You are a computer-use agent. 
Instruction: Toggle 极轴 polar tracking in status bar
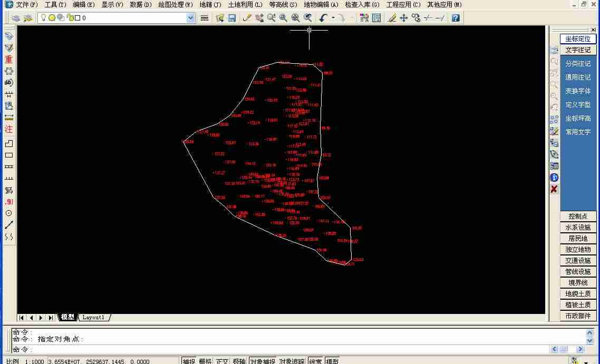click(x=239, y=360)
